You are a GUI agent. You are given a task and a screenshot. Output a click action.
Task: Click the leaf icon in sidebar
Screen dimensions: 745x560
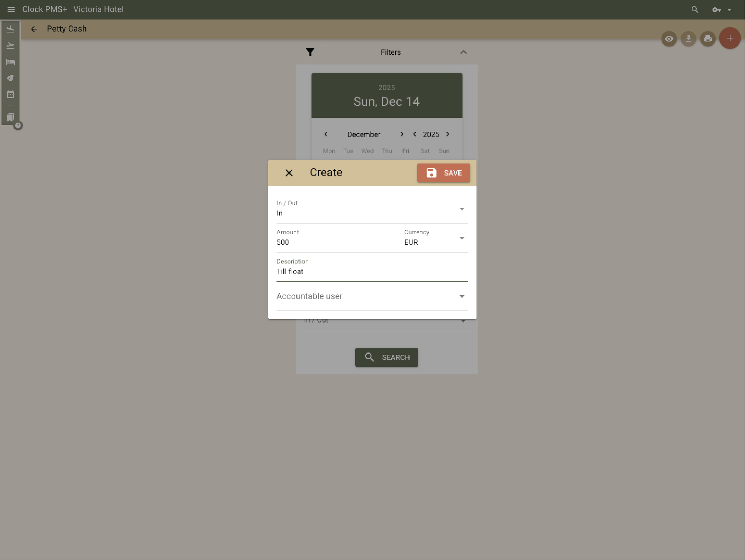click(10, 78)
